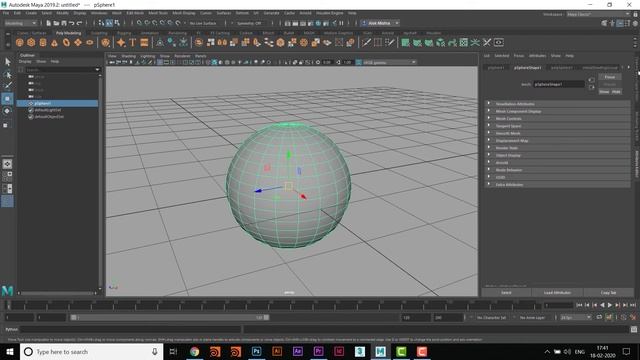Toggle the defaultObjectSet visibility checkbox in Outliner

pos(31,117)
